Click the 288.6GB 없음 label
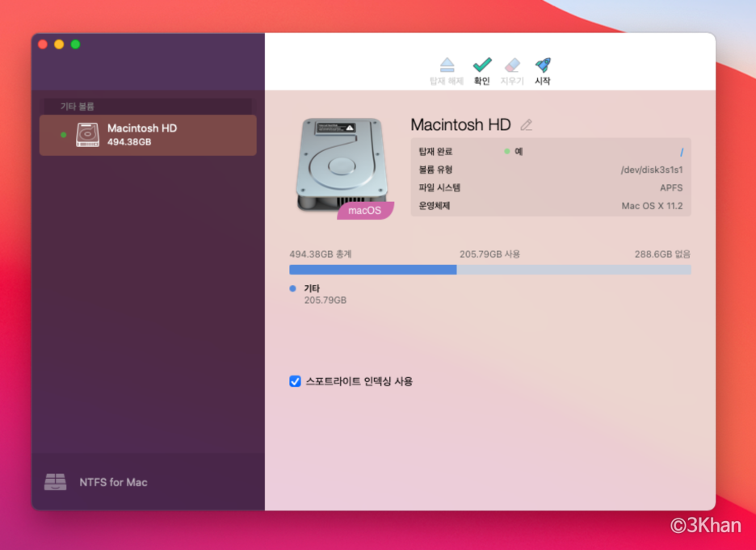This screenshot has width=756, height=550. point(662,254)
